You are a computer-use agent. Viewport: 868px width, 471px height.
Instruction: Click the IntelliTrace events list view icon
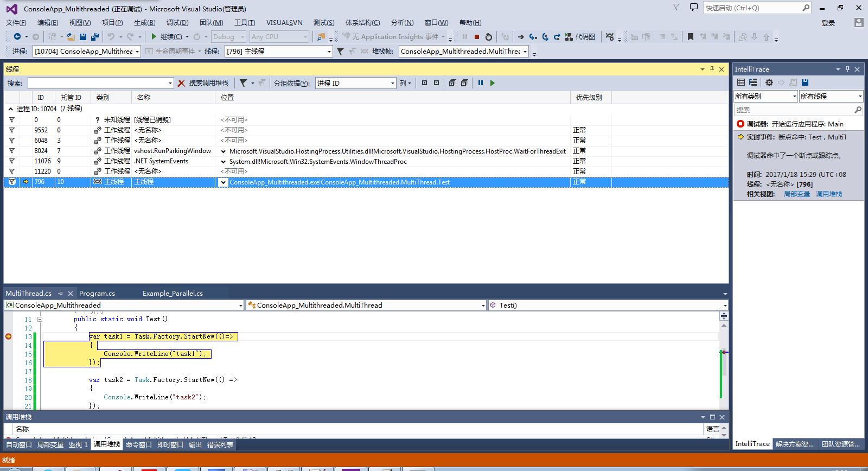[741, 82]
